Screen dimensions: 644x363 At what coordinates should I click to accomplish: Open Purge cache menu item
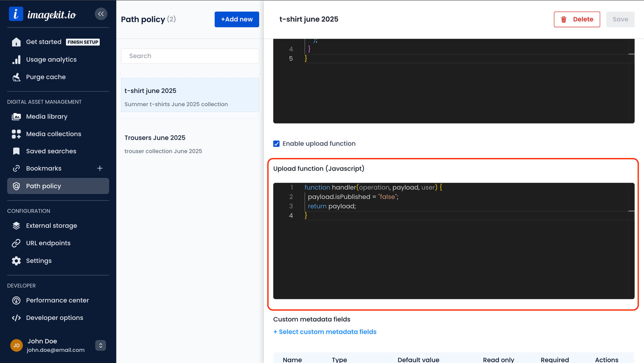pos(58,77)
